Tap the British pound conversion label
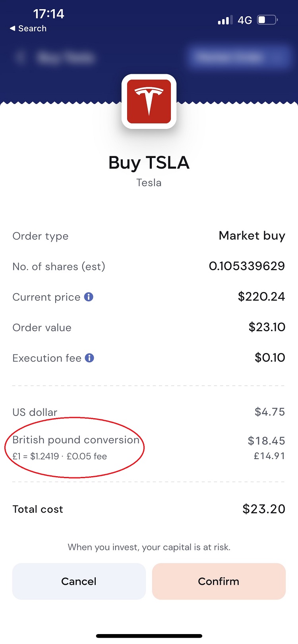 (x=76, y=440)
